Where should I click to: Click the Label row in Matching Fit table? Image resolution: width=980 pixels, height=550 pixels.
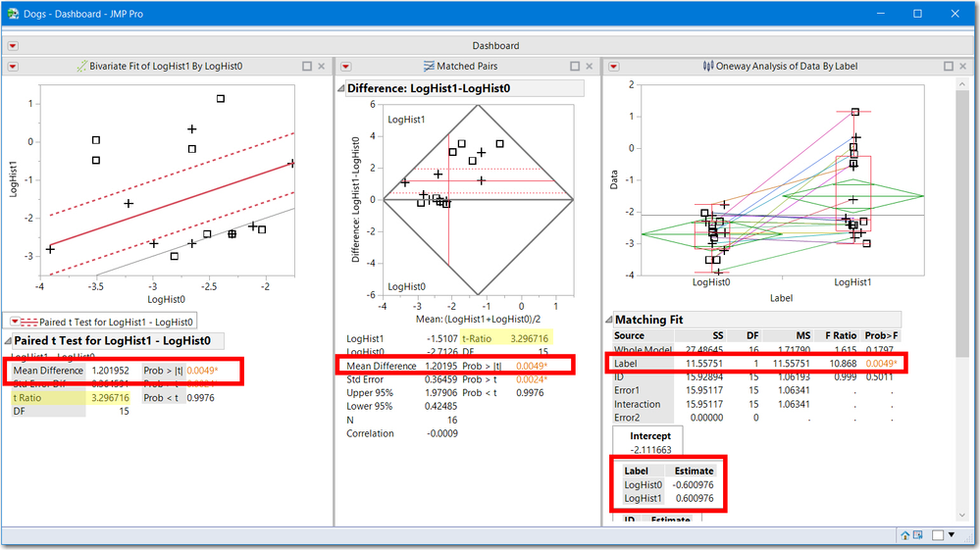(755, 364)
